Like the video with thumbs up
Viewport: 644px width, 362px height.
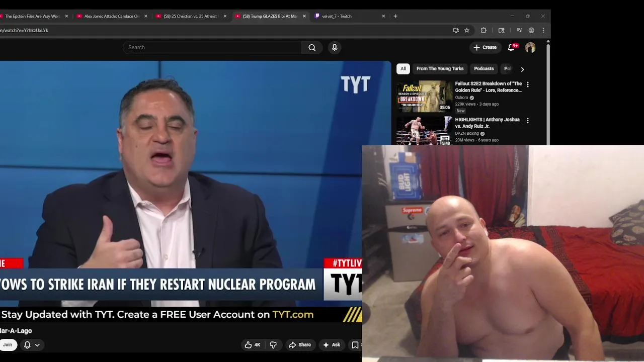(x=253, y=345)
